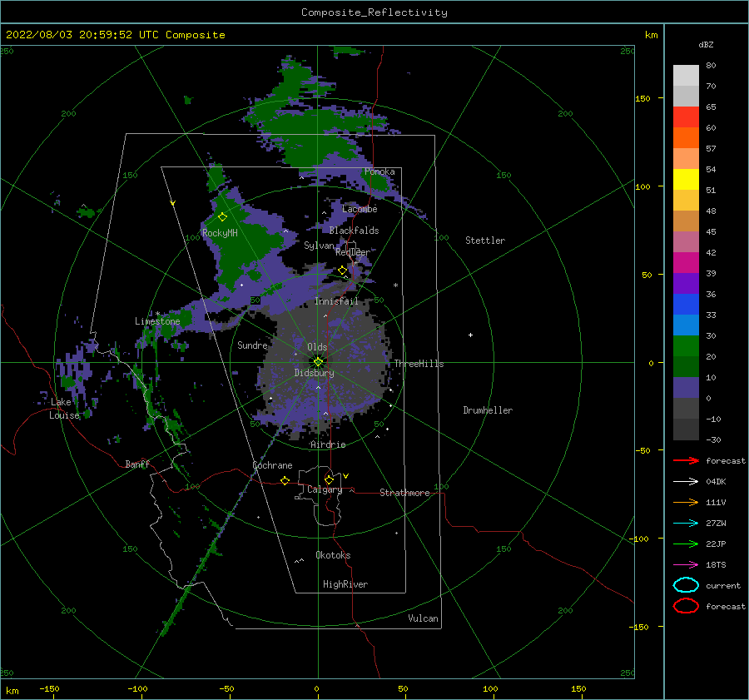Click the dBZ legend heading
The width and height of the screenshot is (749, 700).
coord(706,45)
